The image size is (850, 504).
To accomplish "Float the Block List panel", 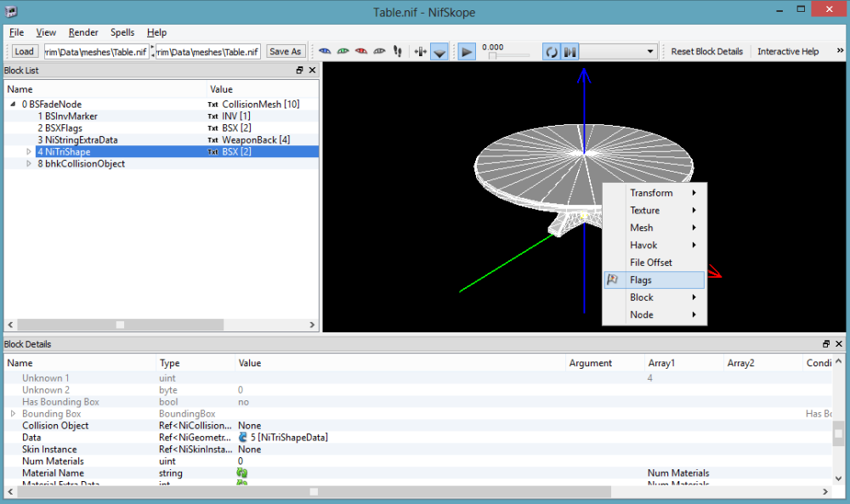I will (299, 70).
